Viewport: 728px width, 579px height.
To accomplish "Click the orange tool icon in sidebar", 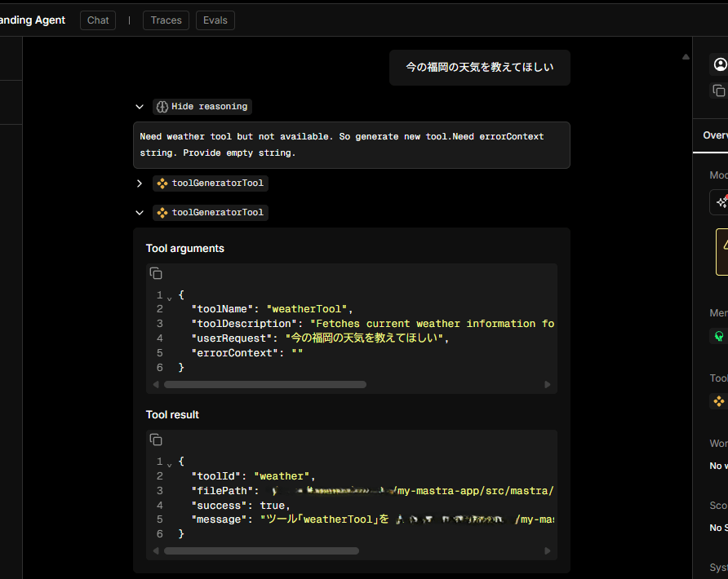I will 719,400.
